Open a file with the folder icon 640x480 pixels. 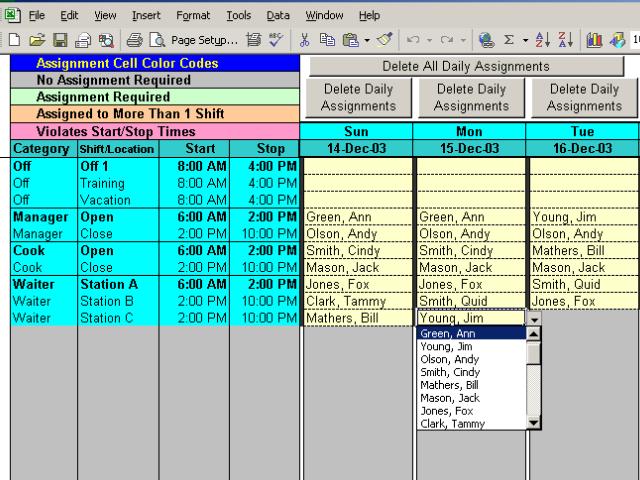coord(37,40)
